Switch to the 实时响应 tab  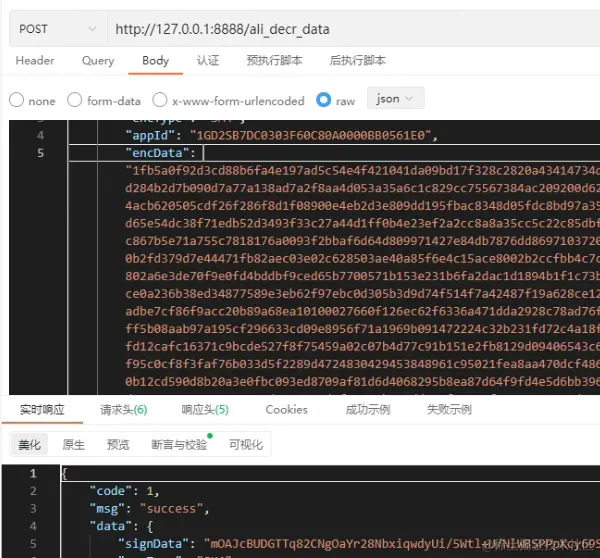[42, 410]
